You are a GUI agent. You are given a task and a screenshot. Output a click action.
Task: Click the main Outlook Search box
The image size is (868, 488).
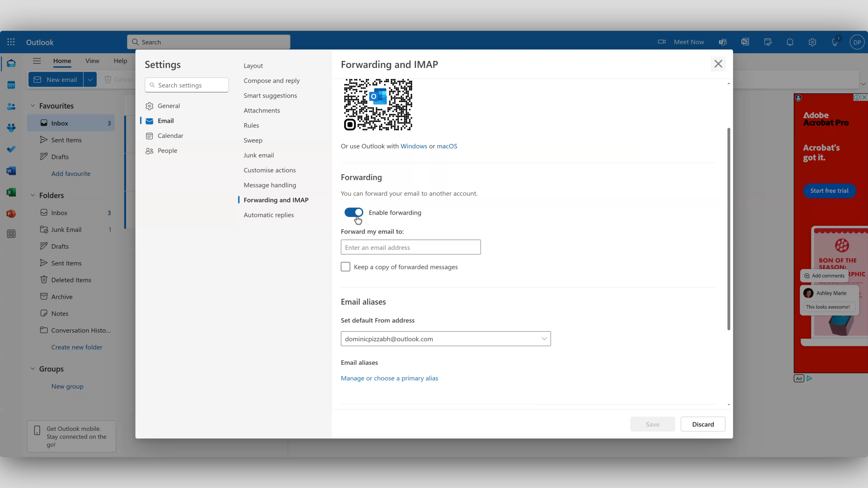tap(209, 42)
